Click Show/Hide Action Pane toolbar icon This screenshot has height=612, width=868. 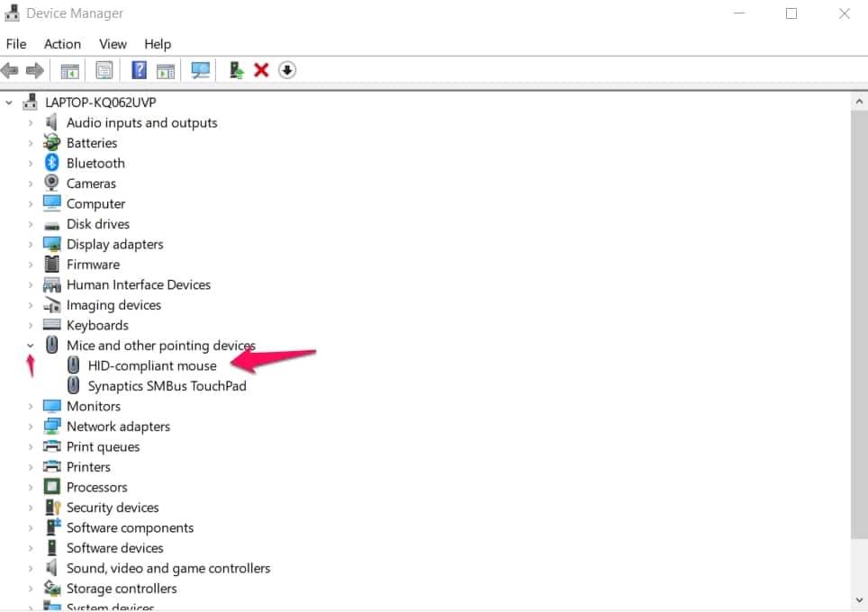(x=166, y=71)
